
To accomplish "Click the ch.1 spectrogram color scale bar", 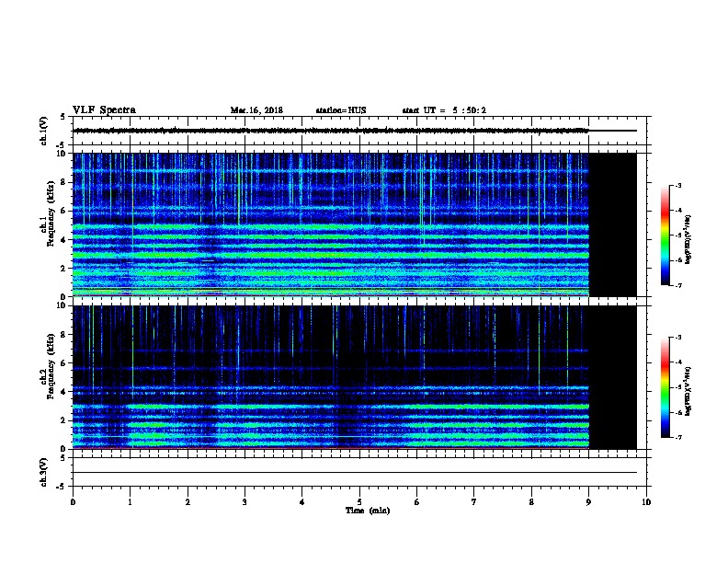I will [x=665, y=236].
